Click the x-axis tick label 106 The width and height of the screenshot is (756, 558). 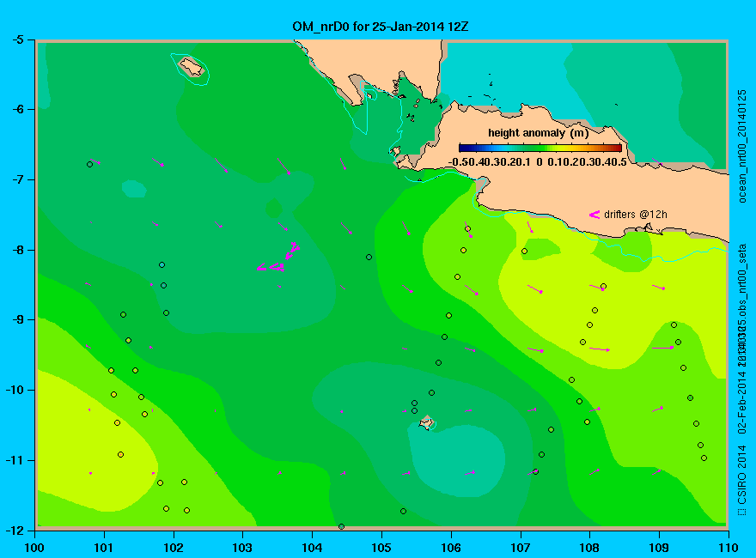coord(451,548)
